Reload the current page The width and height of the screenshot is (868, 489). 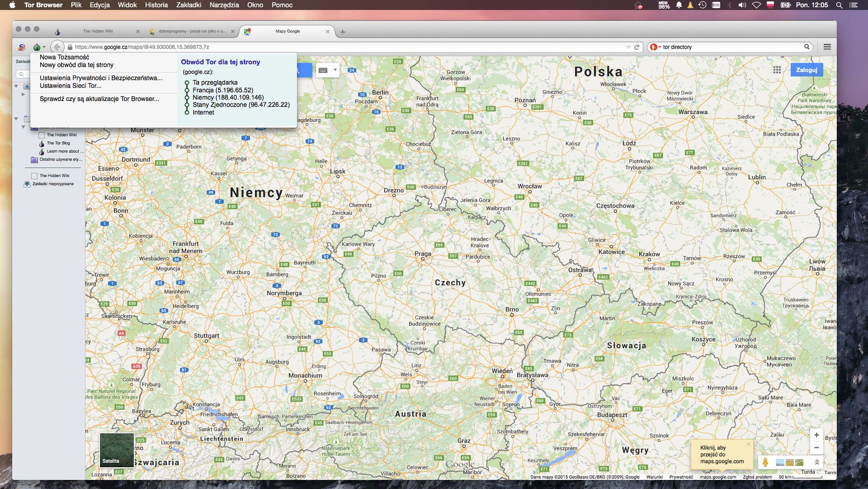click(x=637, y=47)
